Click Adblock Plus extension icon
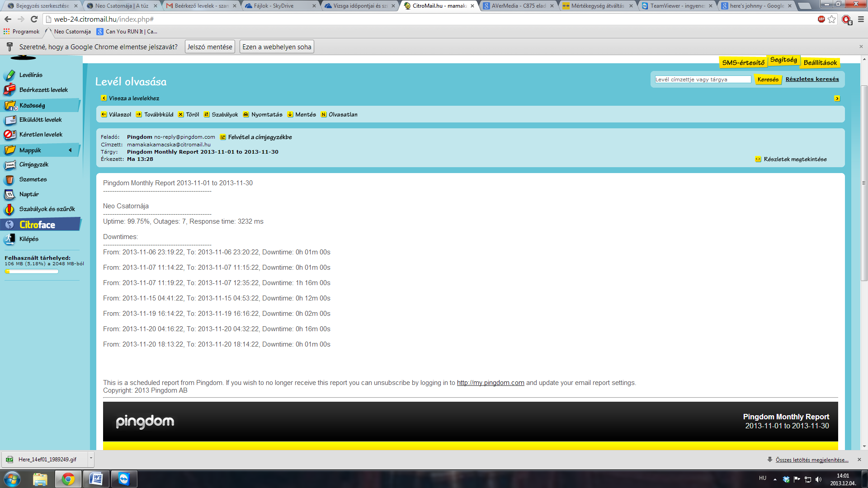This screenshot has width=868, height=488. (x=821, y=19)
